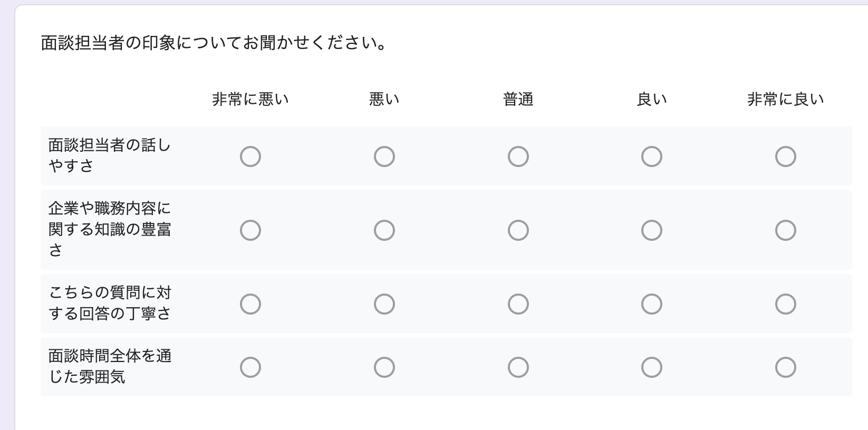Viewport: 868px width, 430px height.
Task: Select 悪い for 面談担当者の話しやすさ
Action: click(x=384, y=157)
